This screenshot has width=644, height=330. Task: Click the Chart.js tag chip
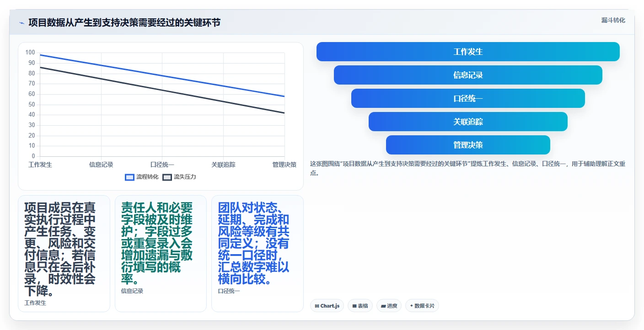327,306
